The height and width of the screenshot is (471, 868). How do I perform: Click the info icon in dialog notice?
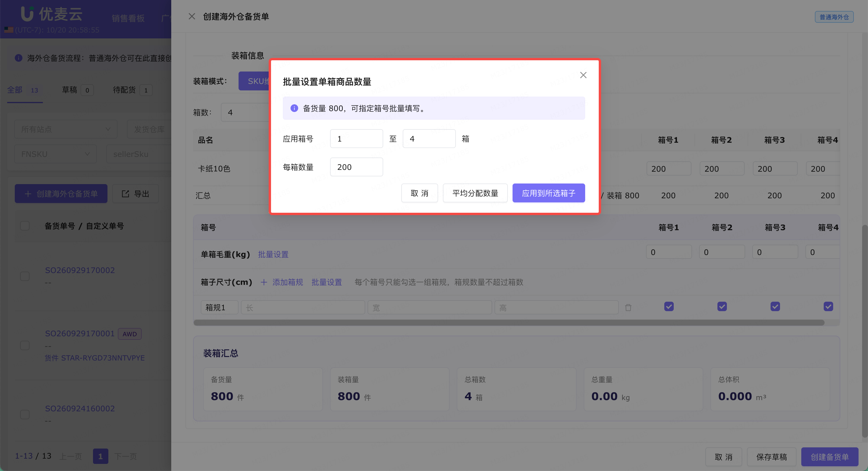[294, 108]
